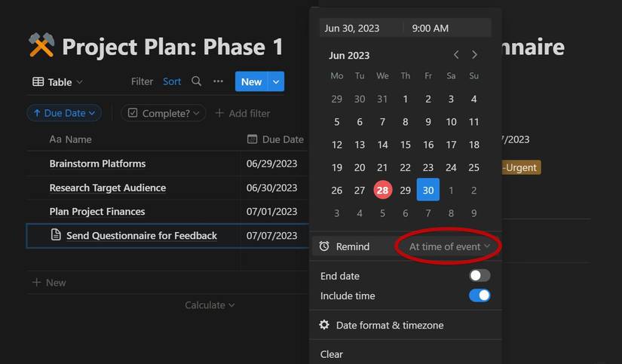Enable the End date toggle
This screenshot has width=622, height=364.
[x=480, y=276]
